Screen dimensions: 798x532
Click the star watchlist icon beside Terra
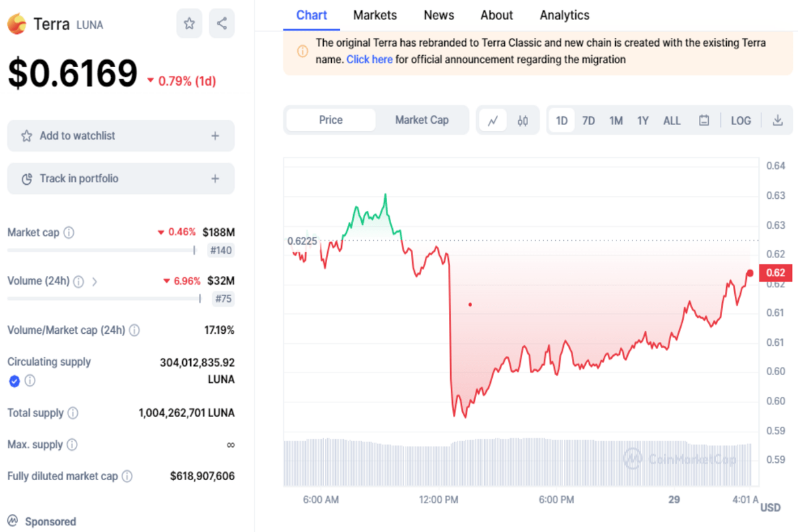189,23
